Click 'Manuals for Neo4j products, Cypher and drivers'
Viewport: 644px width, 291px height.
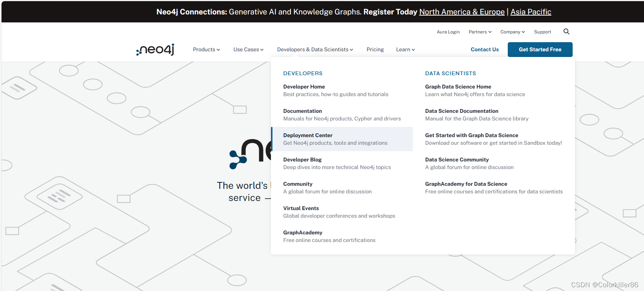(x=342, y=119)
